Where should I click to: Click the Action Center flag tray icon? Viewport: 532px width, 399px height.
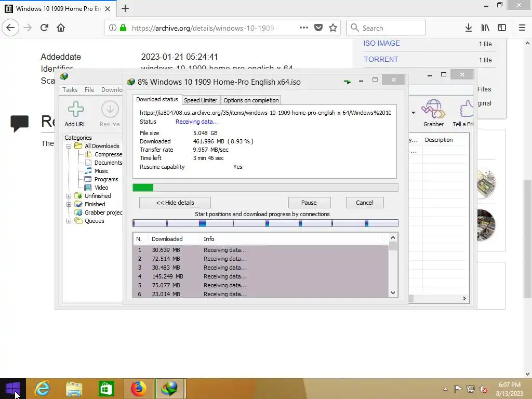458,389
